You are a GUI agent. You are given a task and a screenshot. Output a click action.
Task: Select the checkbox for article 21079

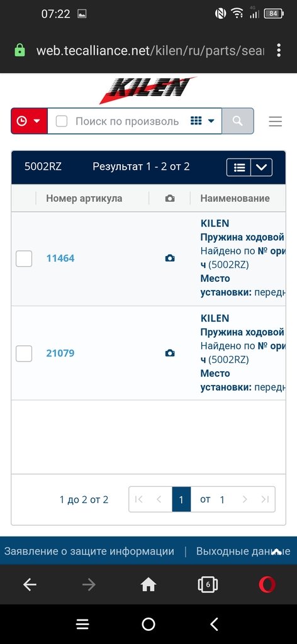coord(24,353)
